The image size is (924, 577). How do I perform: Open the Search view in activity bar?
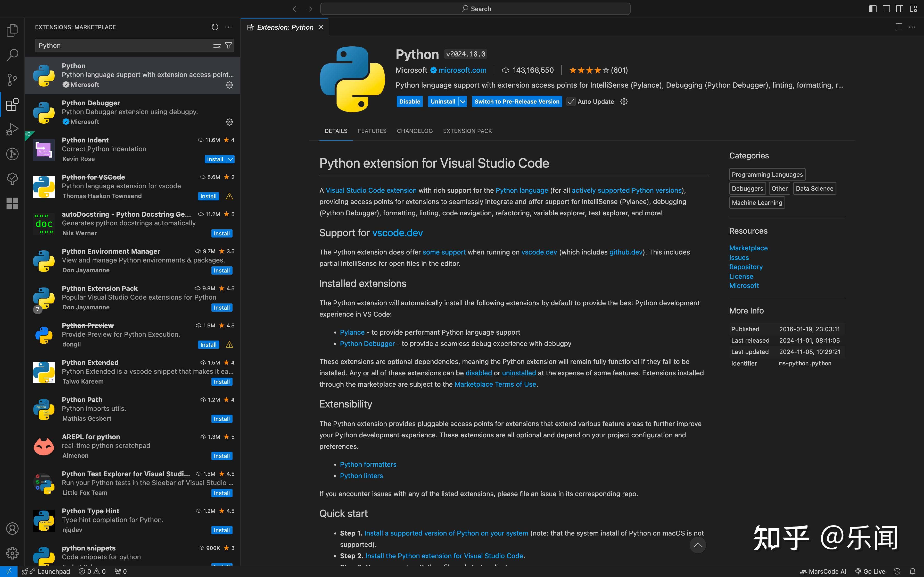click(12, 55)
